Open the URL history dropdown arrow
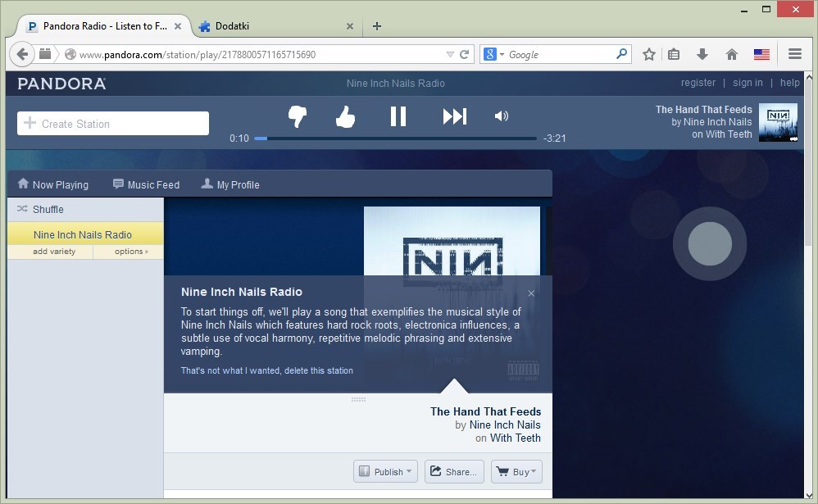Screen dimensions: 818x504 coord(450,54)
